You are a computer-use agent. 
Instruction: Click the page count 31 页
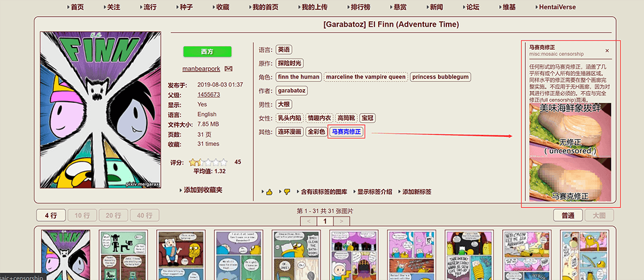[x=205, y=134]
